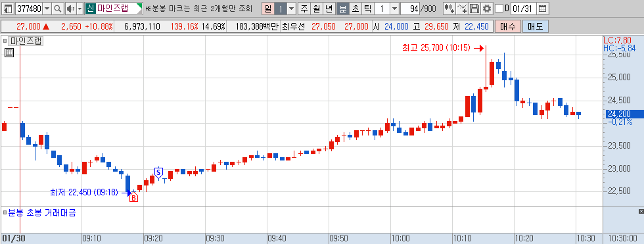Expand the stock code 377480 dropdown
This screenshot has width=644, height=244.
(x=47, y=9)
